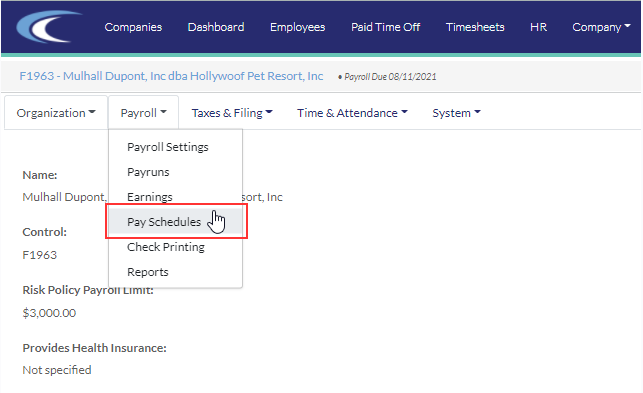Open Pay Schedules menu item
This screenshot has height=393, width=643.
pos(176,222)
